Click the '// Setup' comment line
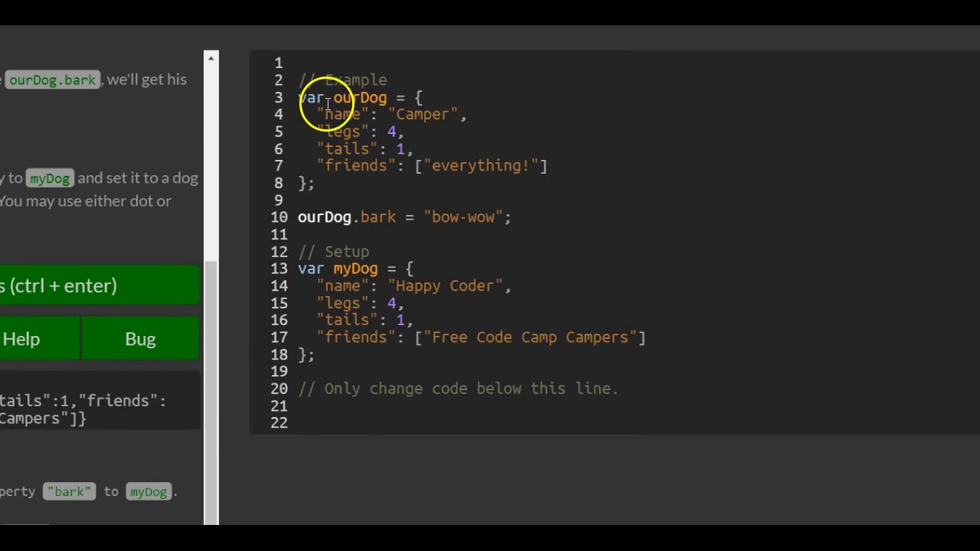Viewport: 980px width, 551px height. pyautogui.click(x=333, y=252)
